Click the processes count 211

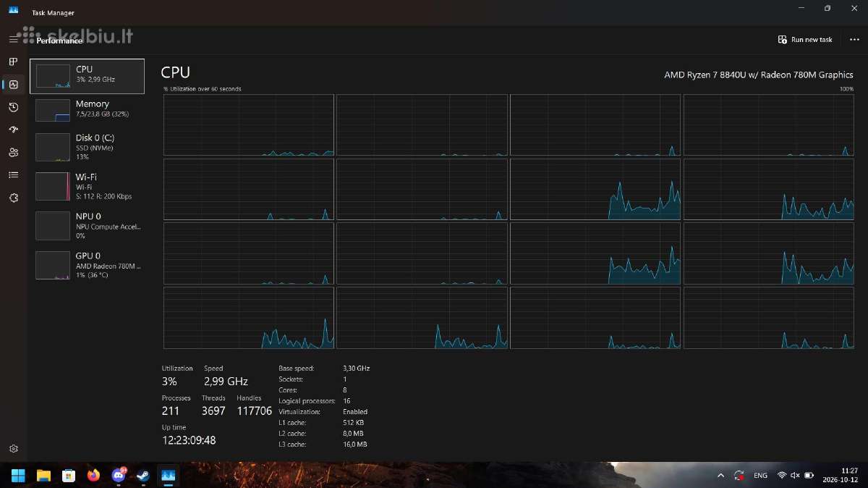click(x=171, y=411)
